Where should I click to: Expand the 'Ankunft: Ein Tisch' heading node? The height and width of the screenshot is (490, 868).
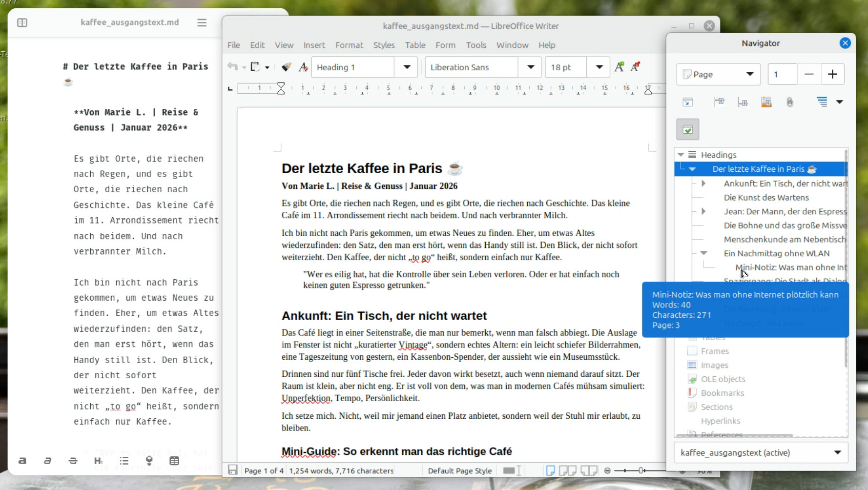tap(703, 184)
